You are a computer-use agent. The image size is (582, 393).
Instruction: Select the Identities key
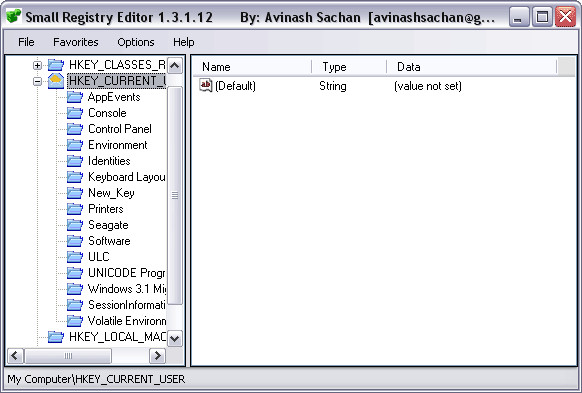coord(109,161)
